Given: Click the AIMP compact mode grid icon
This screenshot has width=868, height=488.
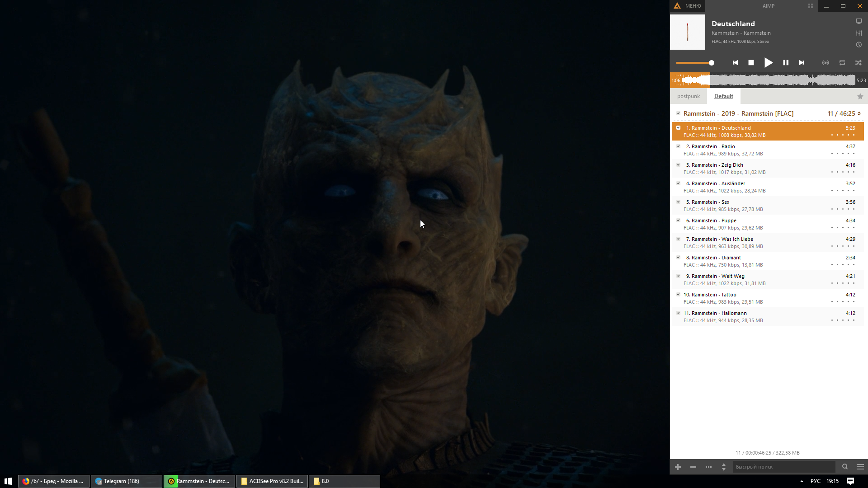Looking at the screenshot, I should tap(811, 6).
